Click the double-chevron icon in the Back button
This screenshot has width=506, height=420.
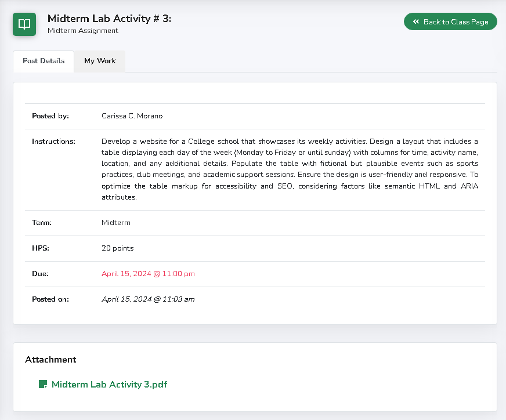(x=416, y=22)
